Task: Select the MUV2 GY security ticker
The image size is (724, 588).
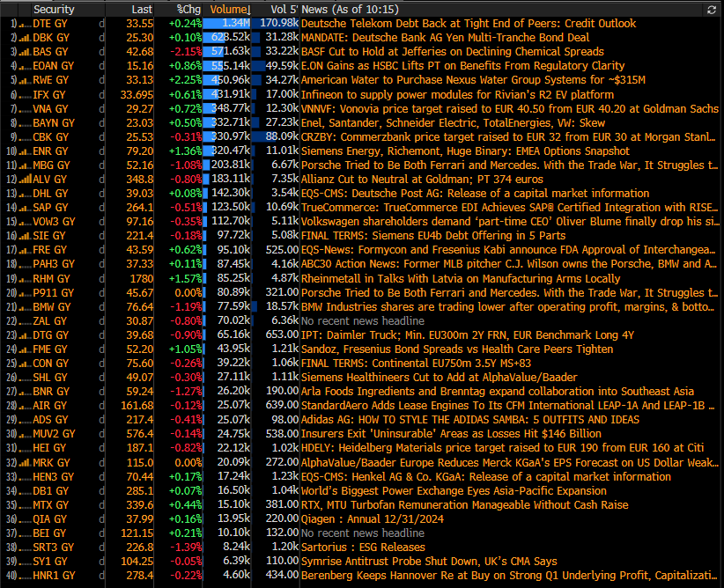Action: (54, 434)
